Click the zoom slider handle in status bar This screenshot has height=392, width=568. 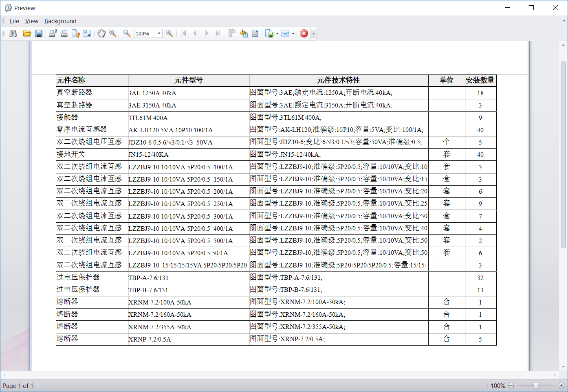tap(536, 385)
